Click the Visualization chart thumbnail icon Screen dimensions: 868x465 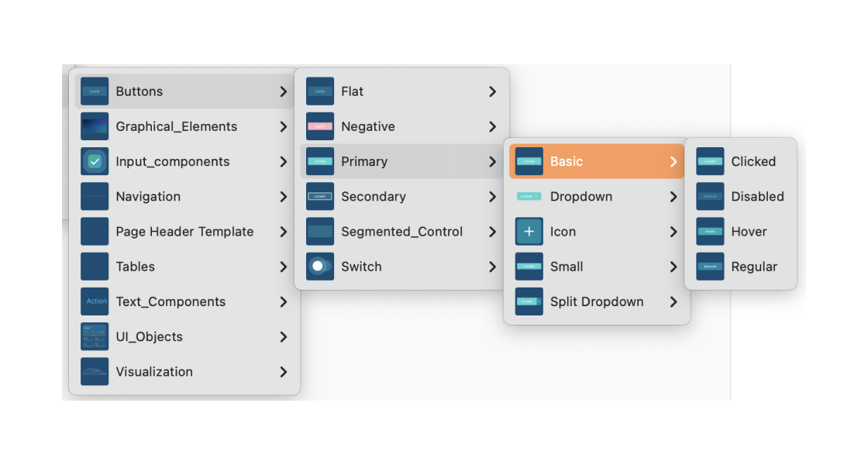[x=94, y=371]
